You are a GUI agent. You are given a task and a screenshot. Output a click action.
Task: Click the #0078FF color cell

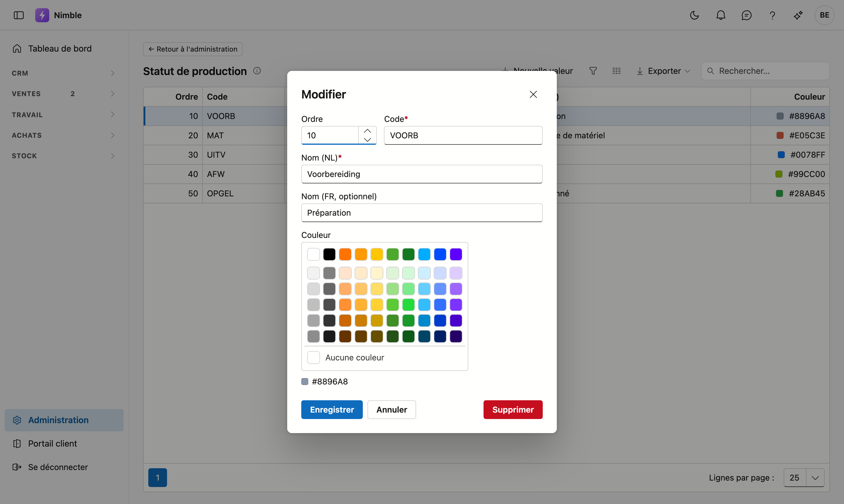pyautogui.click(x=790, y=155)
